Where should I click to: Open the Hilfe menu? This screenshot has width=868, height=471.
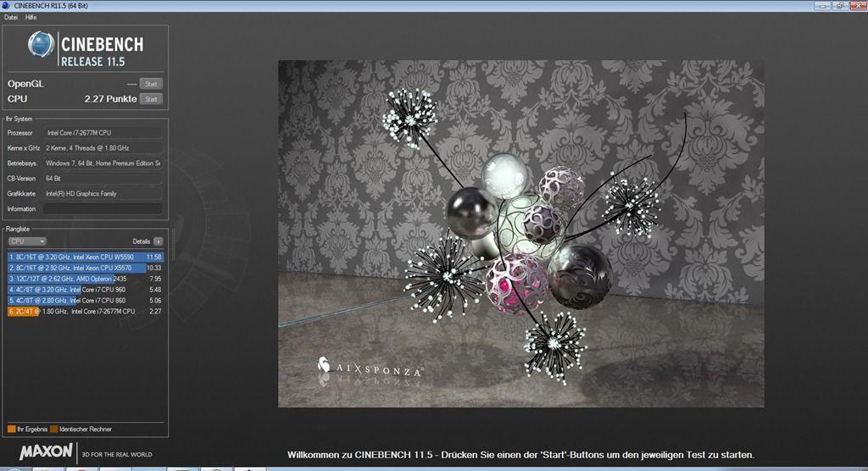tap(31, 17)
